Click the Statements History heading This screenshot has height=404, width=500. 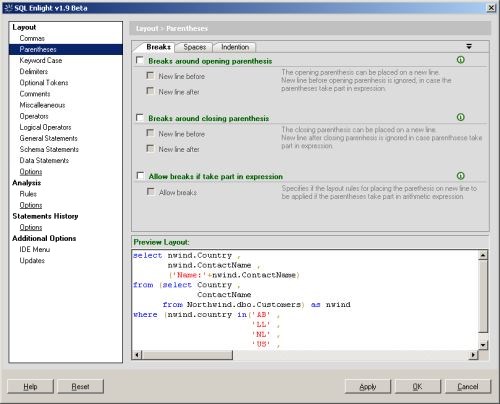pyautogui.click(x=45, y=216)
